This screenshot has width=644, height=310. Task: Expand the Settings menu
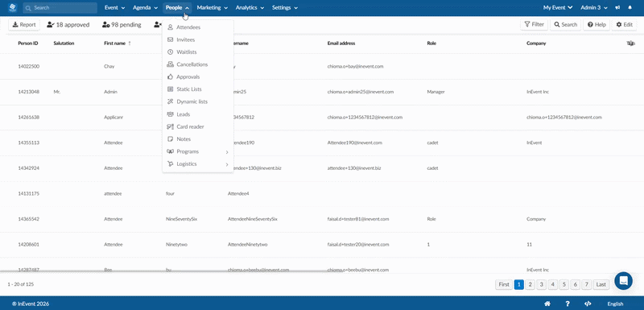[x=285, y=7]
